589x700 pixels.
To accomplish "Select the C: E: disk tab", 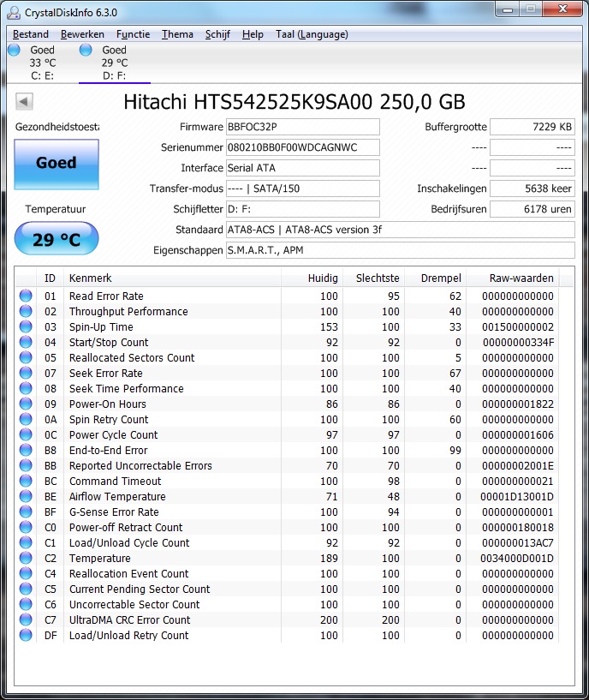I will [43, 63].
